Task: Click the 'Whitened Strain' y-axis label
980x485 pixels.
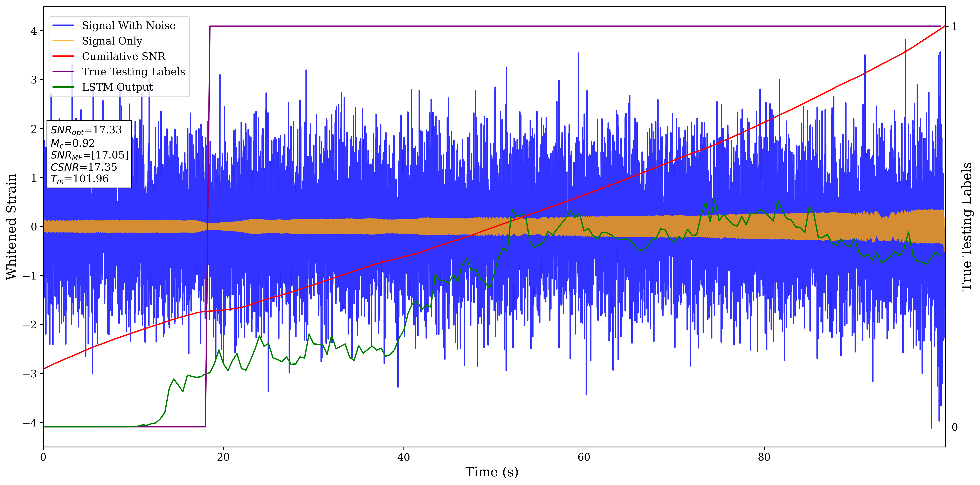Action: (x=11, y=227)
